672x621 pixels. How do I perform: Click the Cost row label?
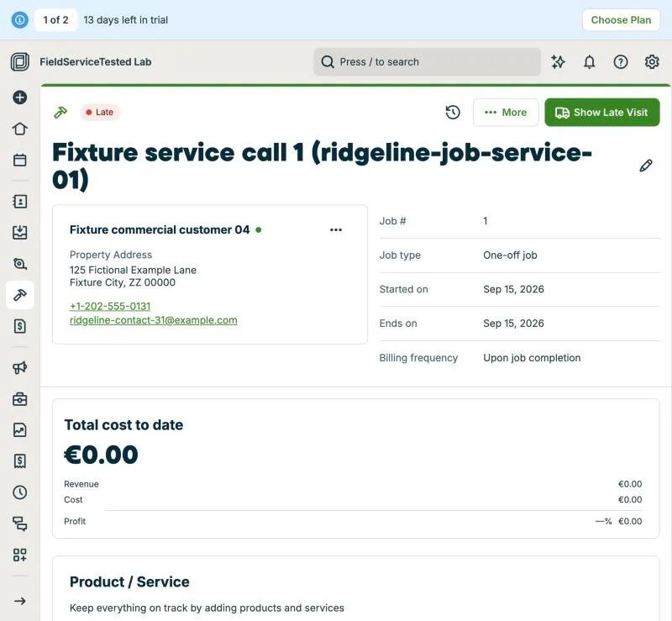73,500
